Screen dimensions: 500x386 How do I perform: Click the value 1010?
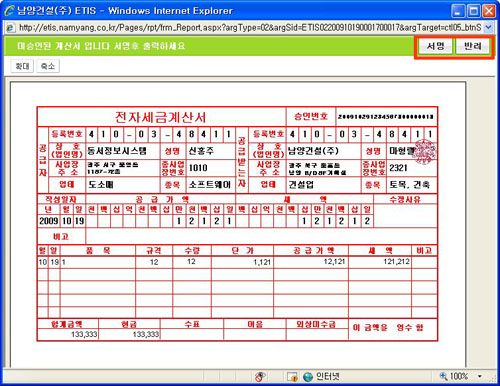(198, 168)
